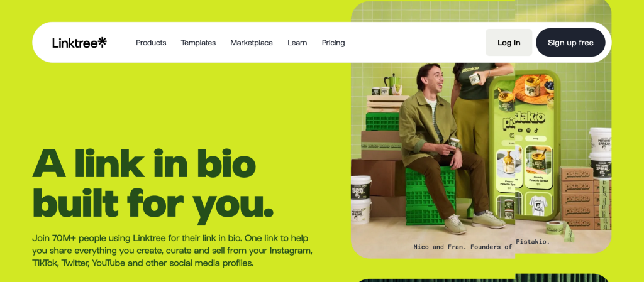Click the Nico and Fran founders caption
644x282 pixels.
(481, 247)
